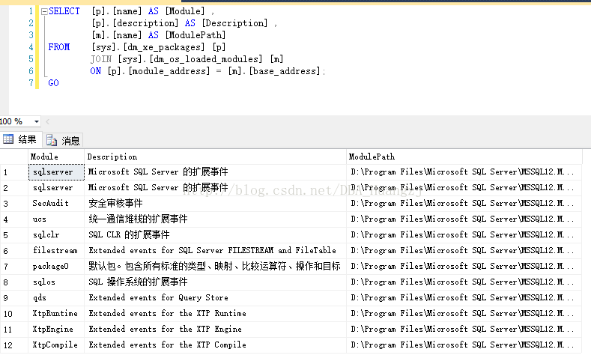The image size is (591, 364).
Task: Click [dm_xe_packages] in the query editor
Action: (x=164, y=47)
